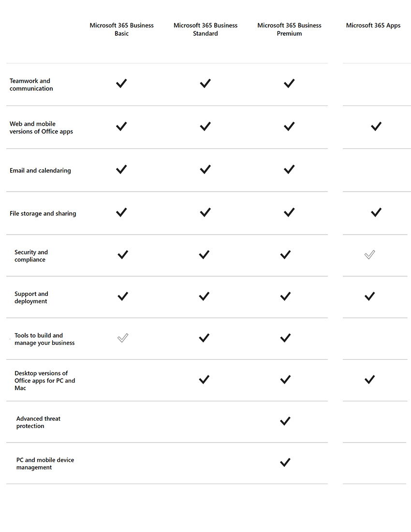This screenshot has width=411, height=532.
Task: Select the Microsoft 365 Apps column header
Action: point(373,26)
